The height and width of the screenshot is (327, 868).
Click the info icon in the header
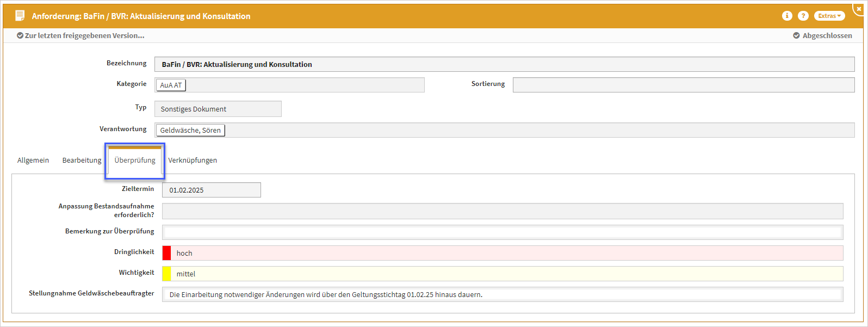[787, 16]
